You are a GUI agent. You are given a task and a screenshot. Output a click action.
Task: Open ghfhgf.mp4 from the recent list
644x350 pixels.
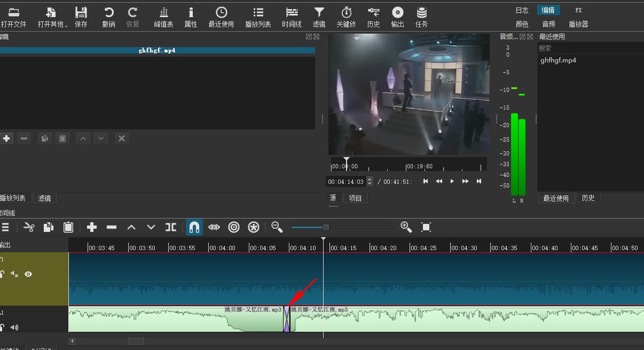click(558, 60)
